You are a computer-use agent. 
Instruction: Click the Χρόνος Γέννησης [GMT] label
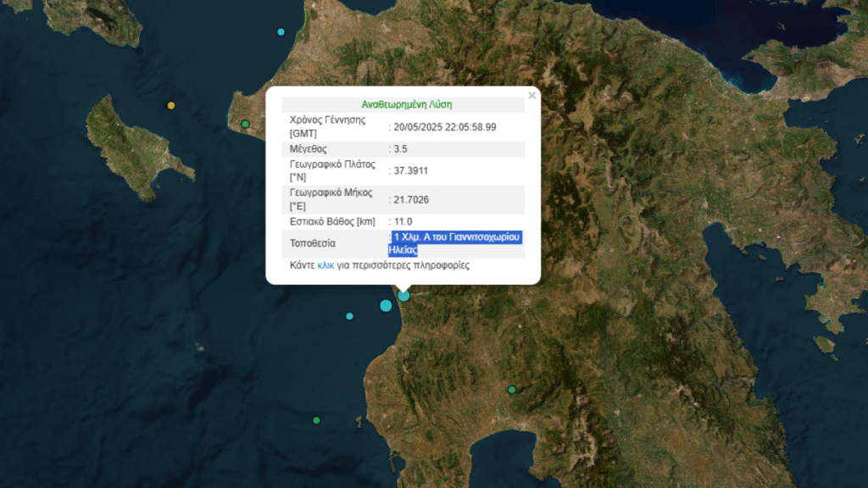click(x=328, y=127)
